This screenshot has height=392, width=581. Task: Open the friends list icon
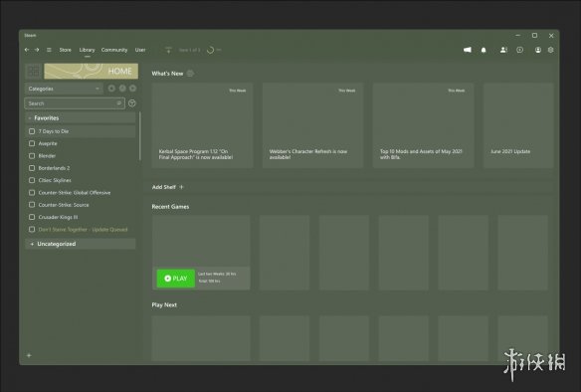(503, 50)
